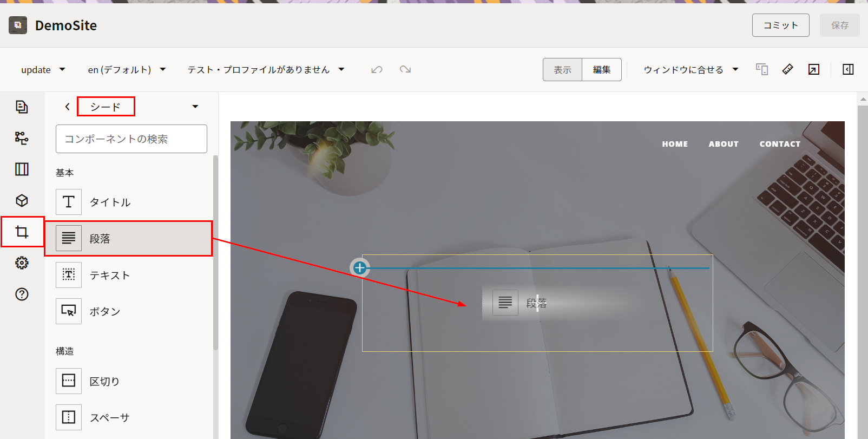Click the スペーサ component label
Viewport: 868px width, 439px height.
point(110,417)
